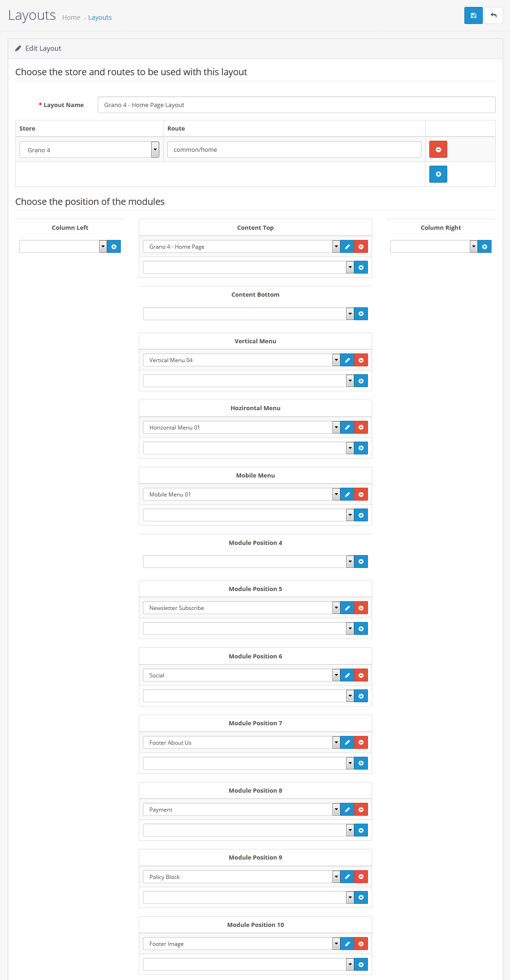The height and width of the screenshot is (980, 510).
Task: Add module to Content Bottom
Action: pos(361,314)
